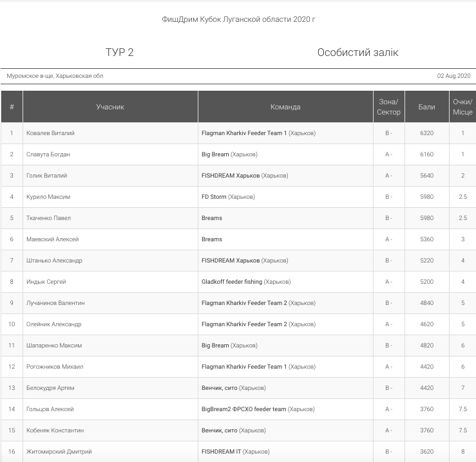This screenshot has height=462, width=476.
Task: Select participant Лучанинов Валентин
Action: click(55, 303)
